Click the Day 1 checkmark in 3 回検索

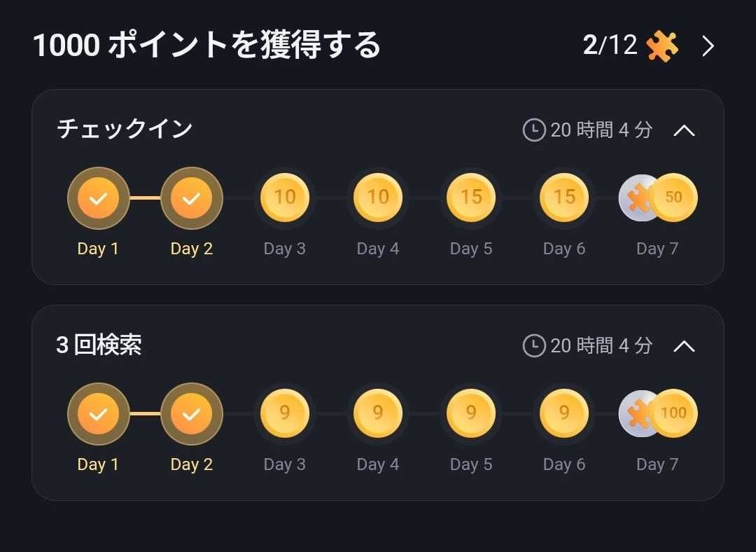pyautogui.click(x=98, y=413)
